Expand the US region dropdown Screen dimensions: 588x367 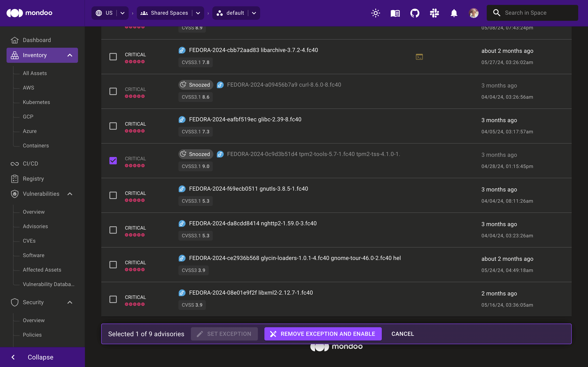point(122,13)
